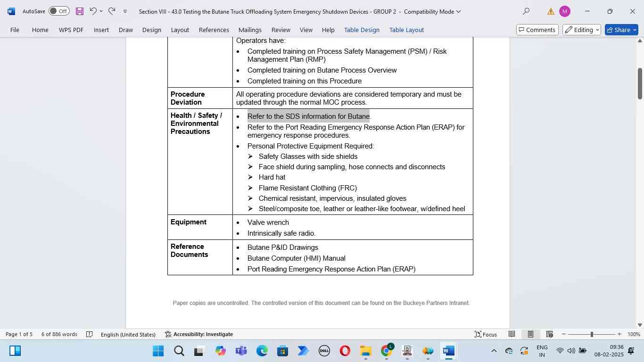Undo the last action

93,11
